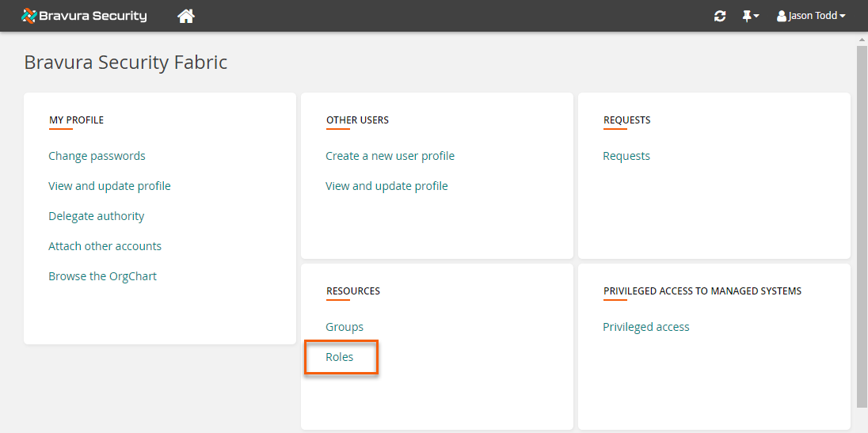Open the Requests link
Screen dimensions: 868x433
pos(626,156)
